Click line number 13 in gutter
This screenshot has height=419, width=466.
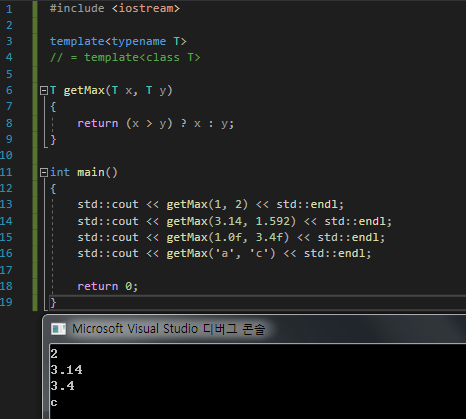[x=6, y=204]
